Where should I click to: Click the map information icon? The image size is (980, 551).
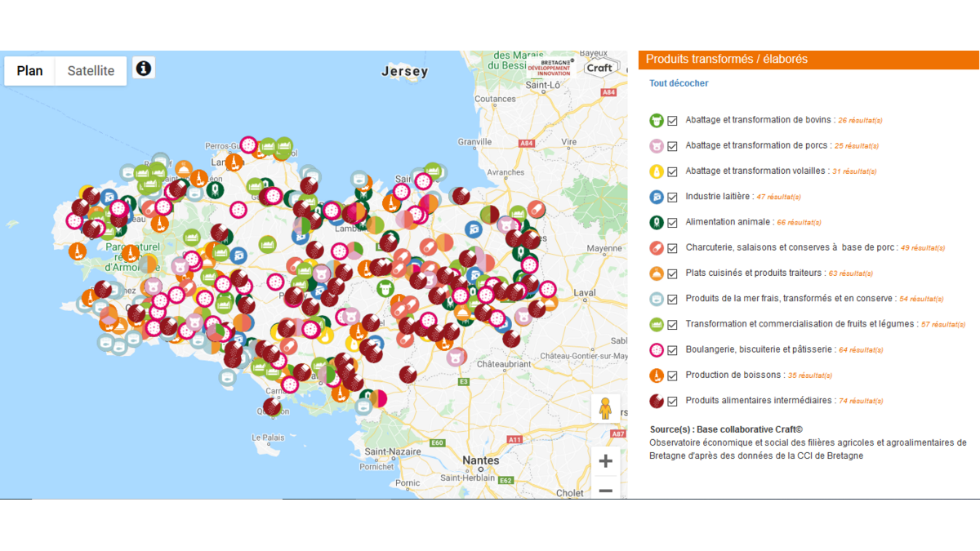coord(144,69)
